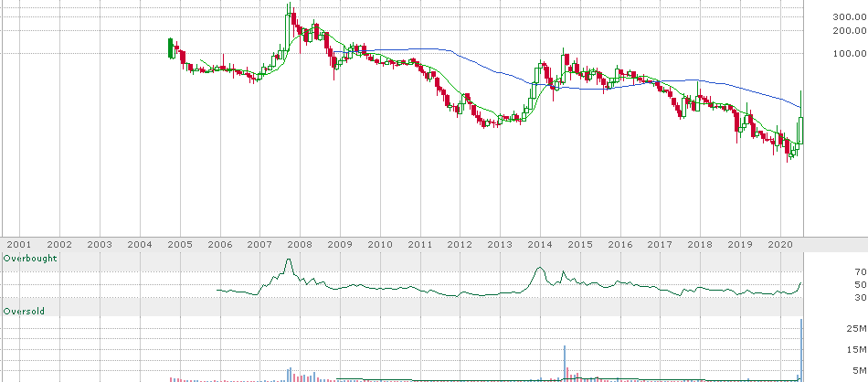Click the 2019 year label on timeline
Viewport: 868px width, 382px height.
click(741, 244)
